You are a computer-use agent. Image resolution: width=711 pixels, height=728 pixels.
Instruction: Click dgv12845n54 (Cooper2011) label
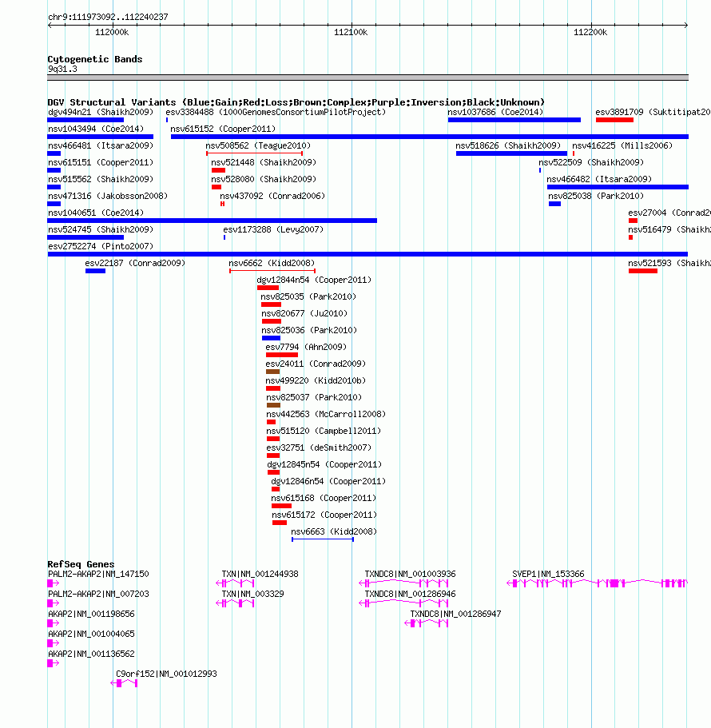coord(324,464)
